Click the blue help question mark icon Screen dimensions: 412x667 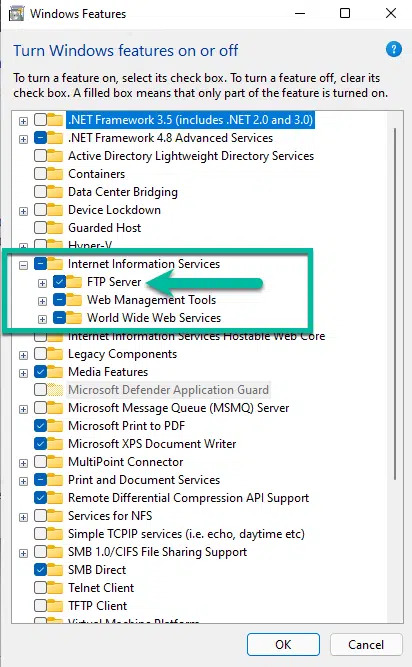(394, 49)
